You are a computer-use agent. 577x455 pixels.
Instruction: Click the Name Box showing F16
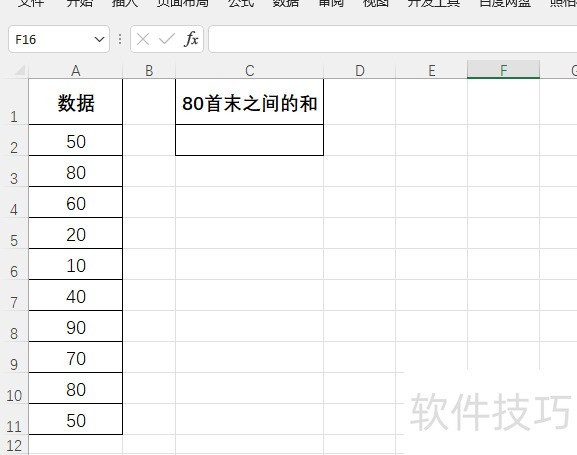click(59, 39)
